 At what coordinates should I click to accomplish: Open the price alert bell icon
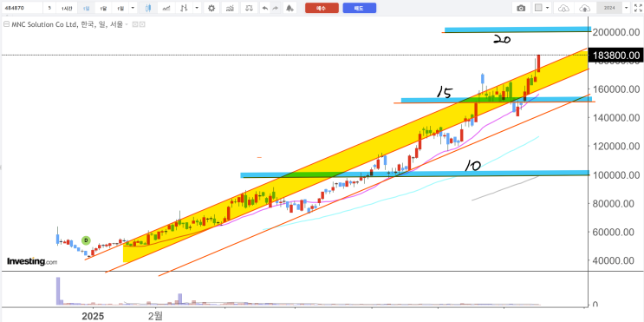click(x=290, y=8)
